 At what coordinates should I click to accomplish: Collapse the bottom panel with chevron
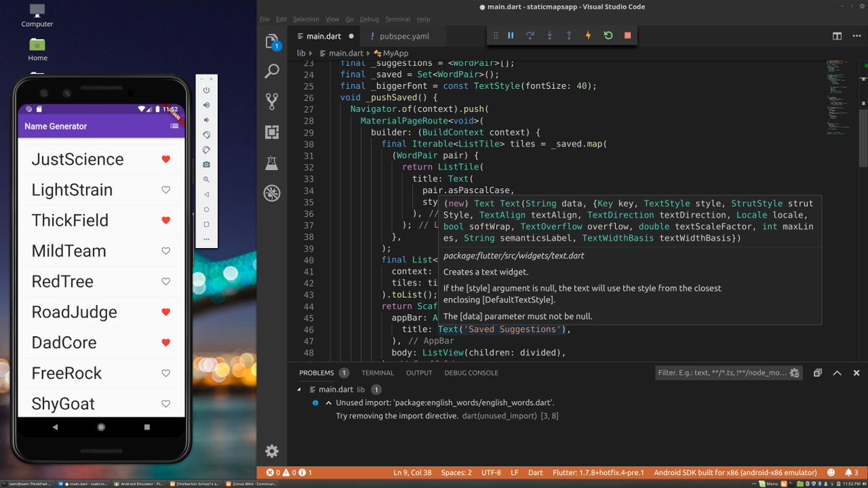[x=837, y=373]
